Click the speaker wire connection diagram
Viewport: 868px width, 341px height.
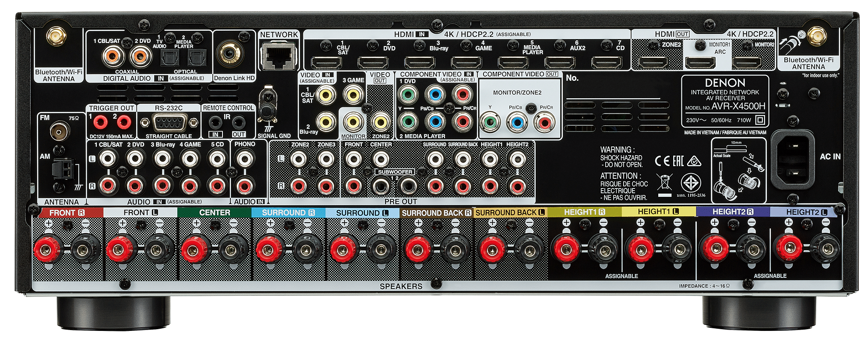pos(739,170)
